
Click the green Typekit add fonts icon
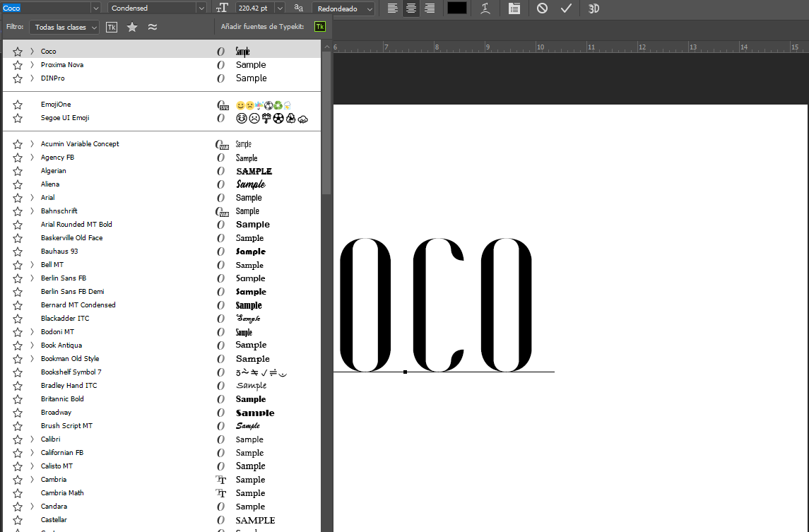tap(320, 27)
